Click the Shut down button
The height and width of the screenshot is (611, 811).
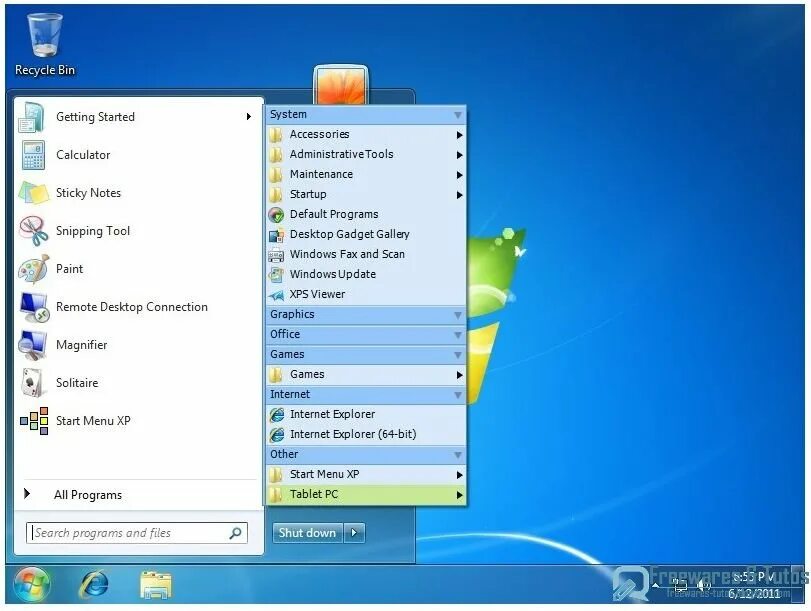pyautogui.click(x=308, y=533)
